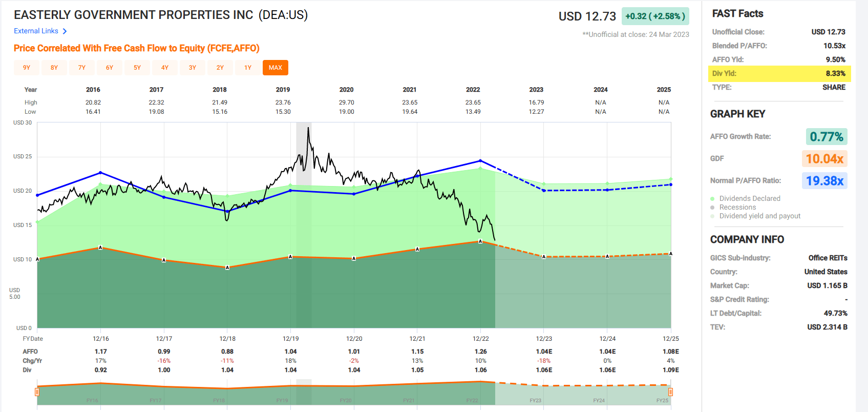Switch to the 2Y time range
868x412 pixels.
coord(220,68)
